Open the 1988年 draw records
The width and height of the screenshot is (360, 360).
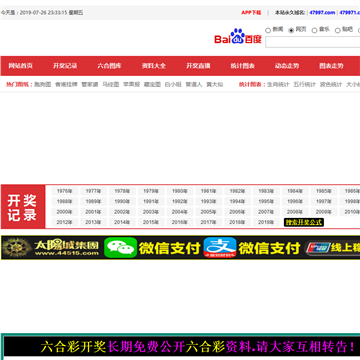(65, 202)
